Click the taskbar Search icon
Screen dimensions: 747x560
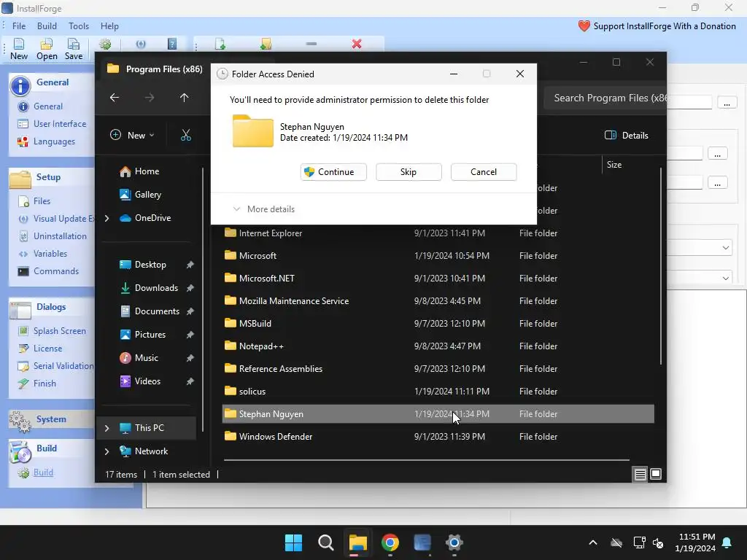(326, 542)
